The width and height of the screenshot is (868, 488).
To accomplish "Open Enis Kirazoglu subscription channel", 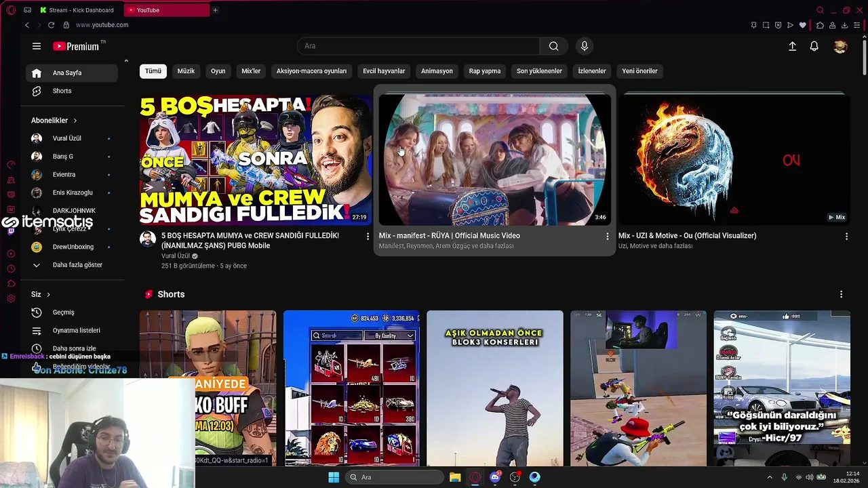I will click(72, 192).
